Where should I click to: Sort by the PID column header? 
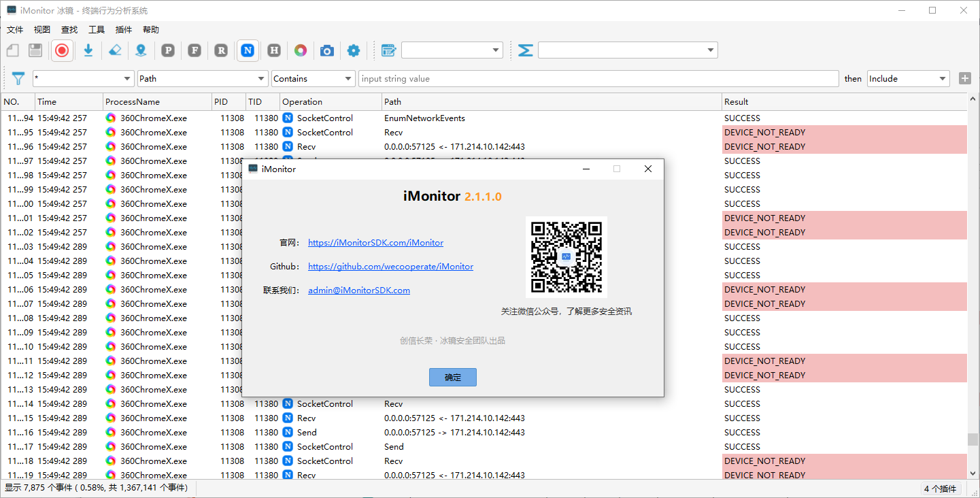(229, 102)
